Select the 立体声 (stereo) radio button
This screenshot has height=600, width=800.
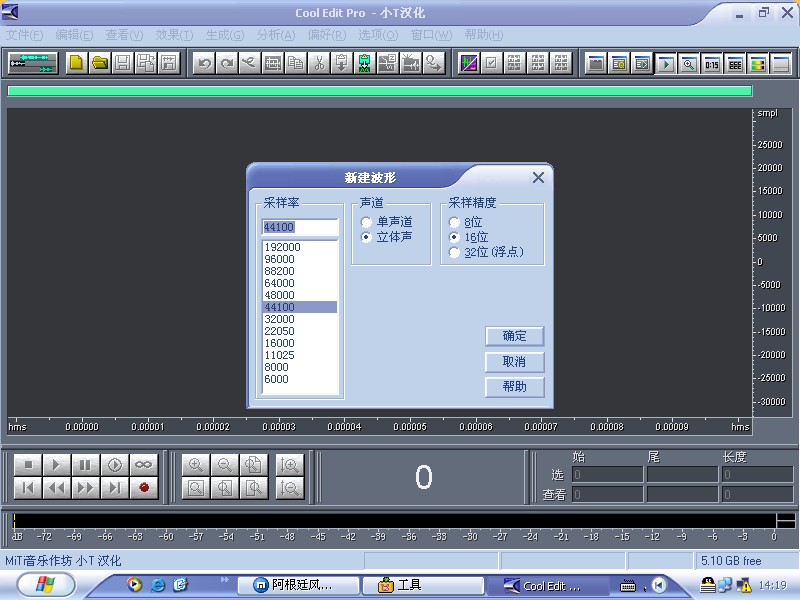point(366,237)
